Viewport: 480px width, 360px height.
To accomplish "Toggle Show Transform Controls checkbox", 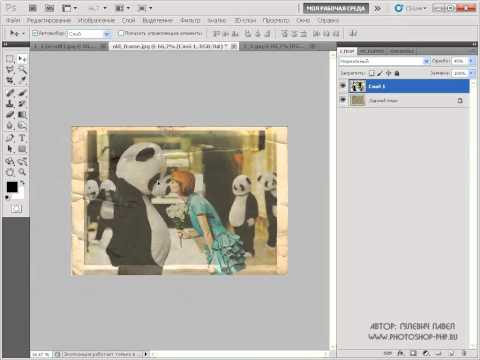I will pos(121,33).
